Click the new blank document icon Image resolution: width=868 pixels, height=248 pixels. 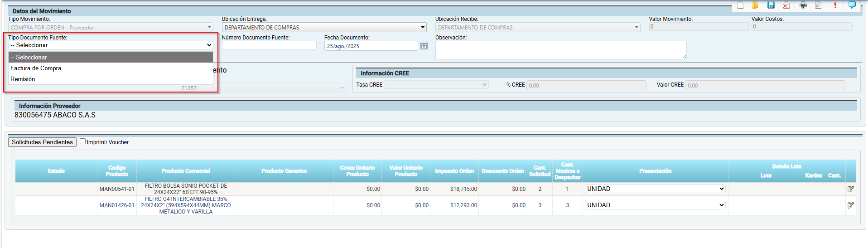tap(741, 5)
